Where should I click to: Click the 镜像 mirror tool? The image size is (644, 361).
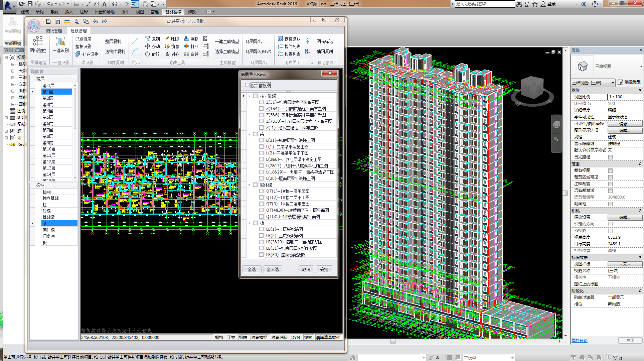click(x=172, y=46)
